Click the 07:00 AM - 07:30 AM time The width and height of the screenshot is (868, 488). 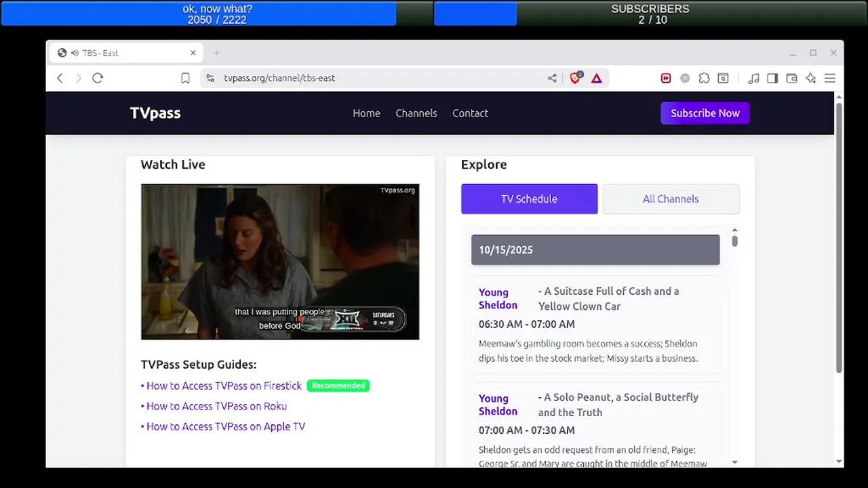pos(527,430)
